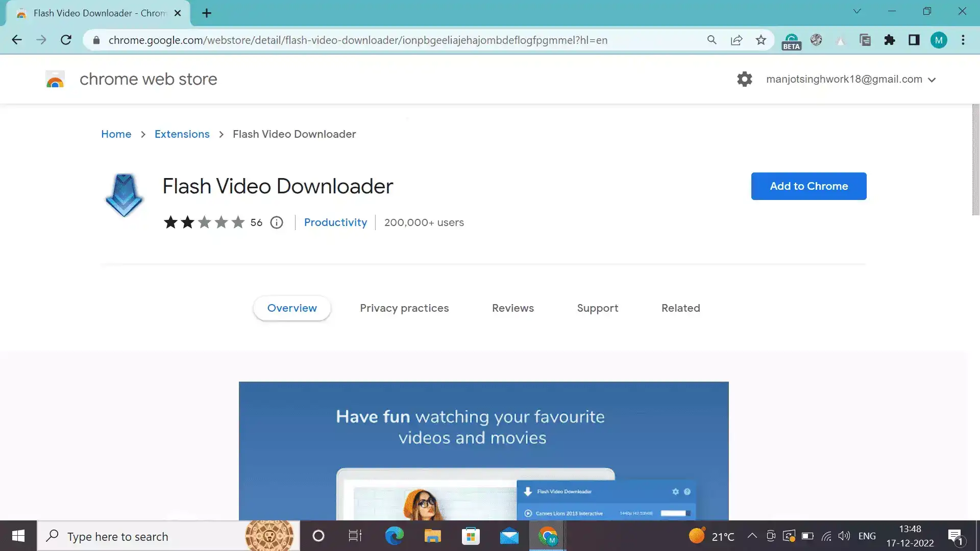Show rating info via the info icon
Screen dimensions: 980x551
277,222
